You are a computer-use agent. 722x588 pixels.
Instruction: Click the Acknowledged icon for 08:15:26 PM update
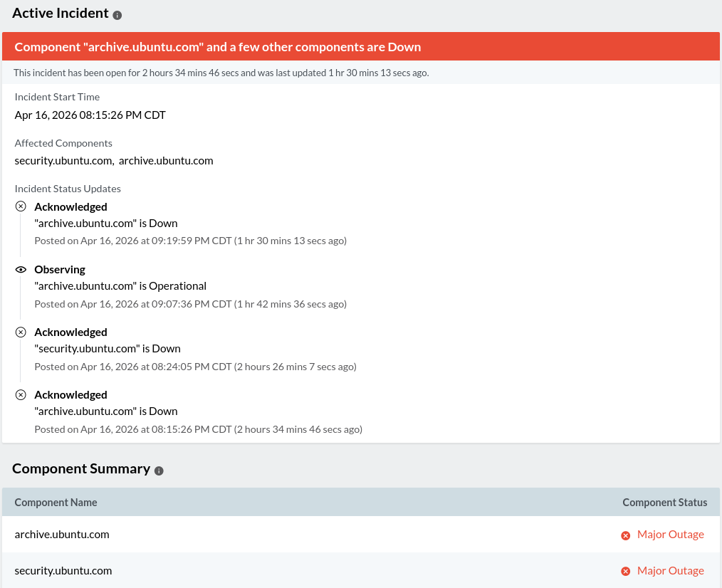point(21,394)
